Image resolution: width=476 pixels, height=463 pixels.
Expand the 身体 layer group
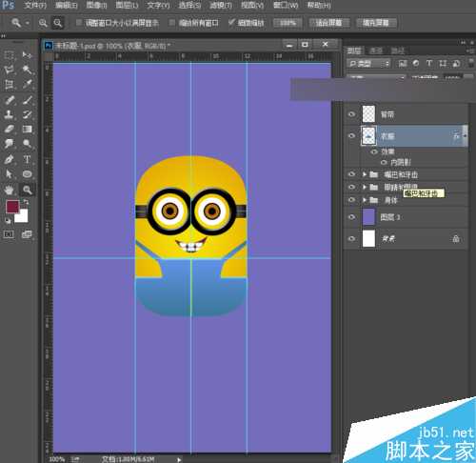coord(365,200)
